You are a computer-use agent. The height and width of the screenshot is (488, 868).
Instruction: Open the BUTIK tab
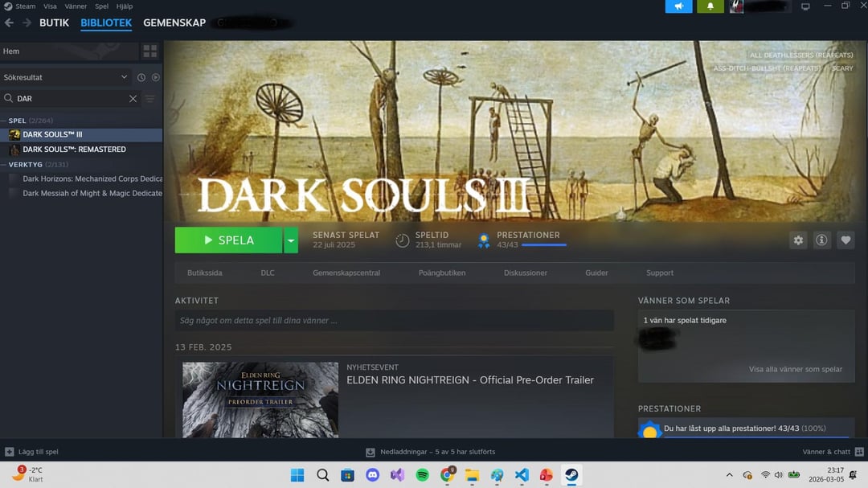pyautogui.click(x=54, y=23)
